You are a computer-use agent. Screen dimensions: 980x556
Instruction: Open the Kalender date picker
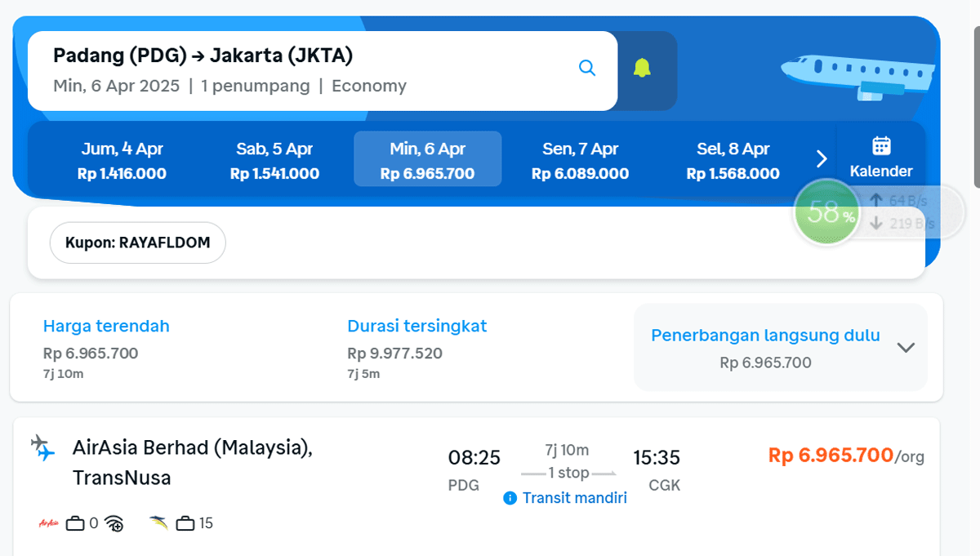[x=881, y=158]
